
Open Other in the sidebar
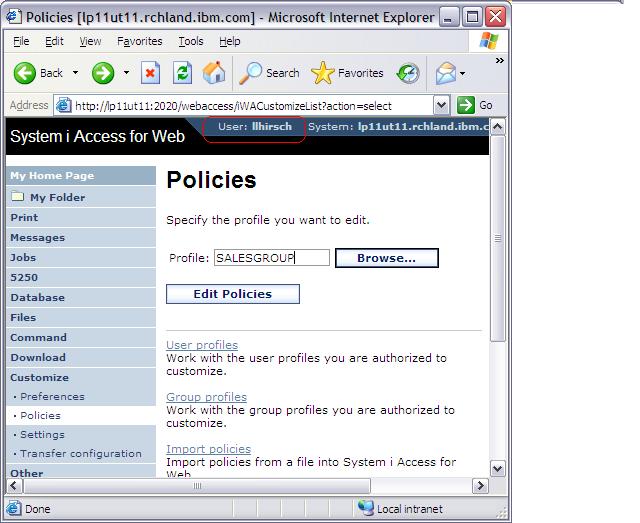coord(81,472)
